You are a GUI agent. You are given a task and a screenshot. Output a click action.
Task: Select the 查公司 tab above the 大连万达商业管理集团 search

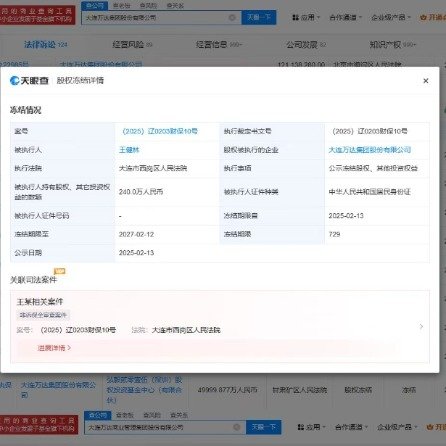[98, 415]
